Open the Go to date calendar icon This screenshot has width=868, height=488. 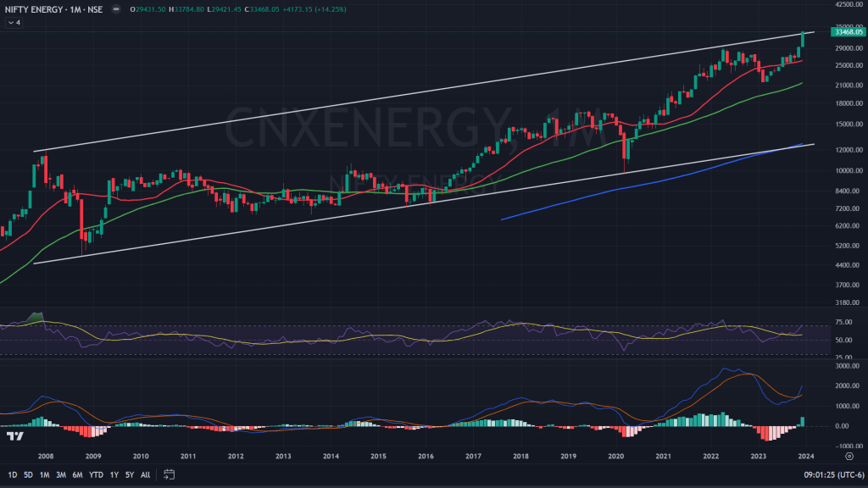pos(169,474)
